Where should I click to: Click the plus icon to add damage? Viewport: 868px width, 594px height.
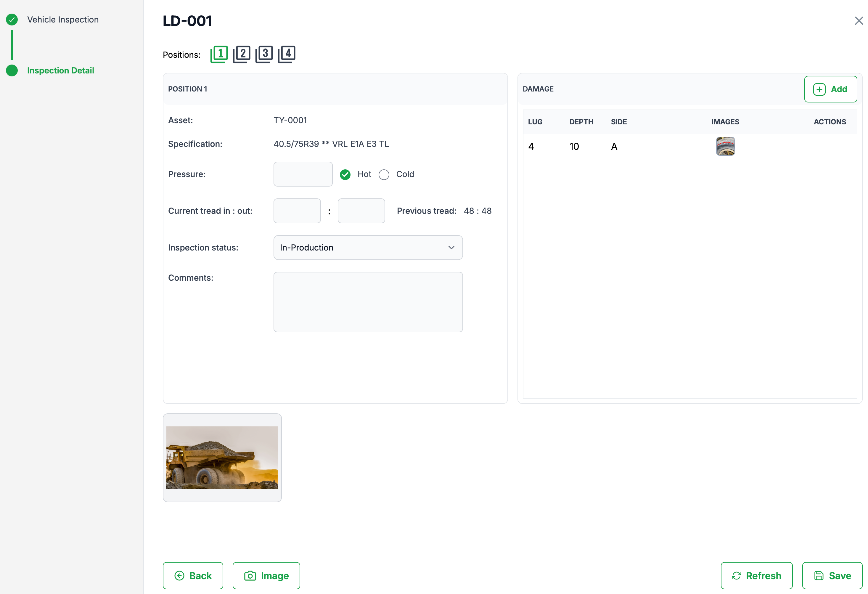[819, 89]
